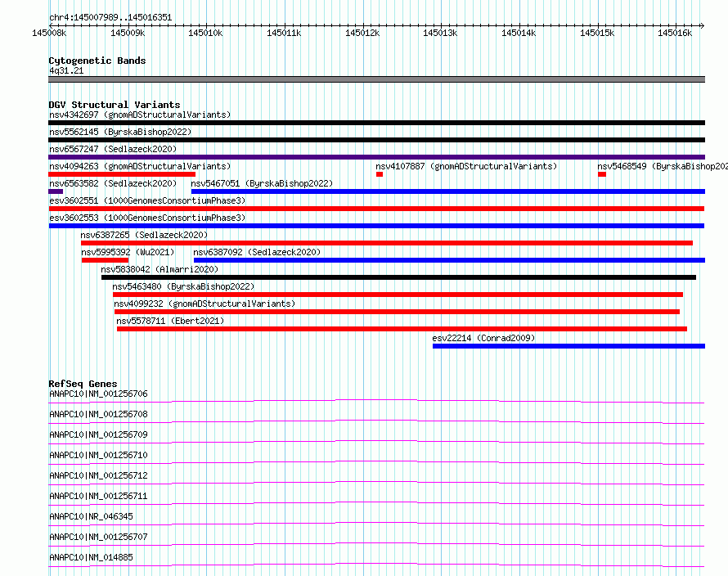Open variant nsv5467051 (ByrskaBishop2022) label
Viewport: 728px width, 576px height.
(x=262, y=183)
